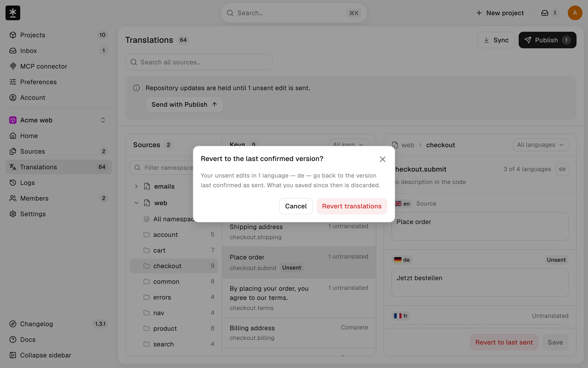Click Send with Publish
588x368 pixels.
point(184,104)
